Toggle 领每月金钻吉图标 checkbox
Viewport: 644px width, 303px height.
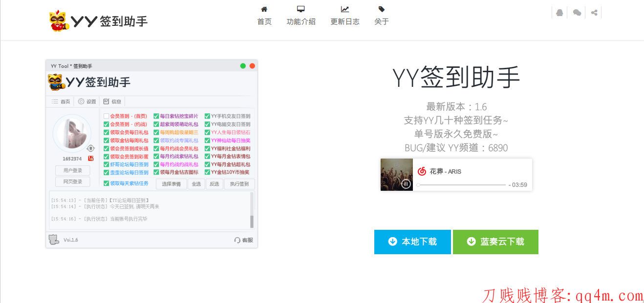pyautogui.click(x=156, y=172)
